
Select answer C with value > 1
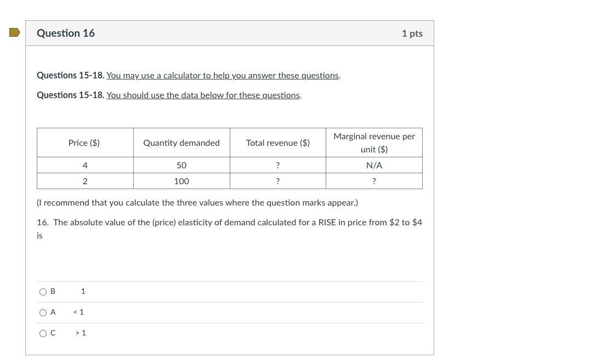pyautogui.click(x=43, y=333)
